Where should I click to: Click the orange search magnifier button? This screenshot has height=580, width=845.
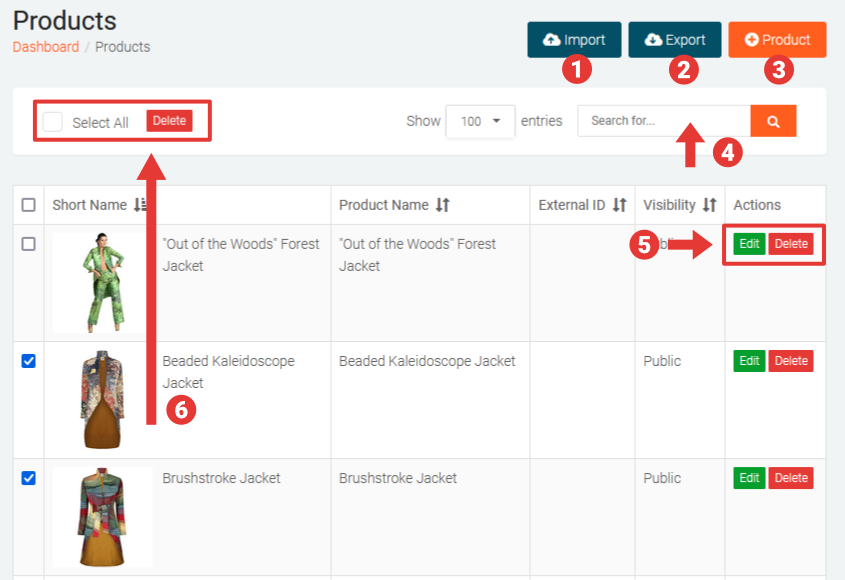coord(773,121)
